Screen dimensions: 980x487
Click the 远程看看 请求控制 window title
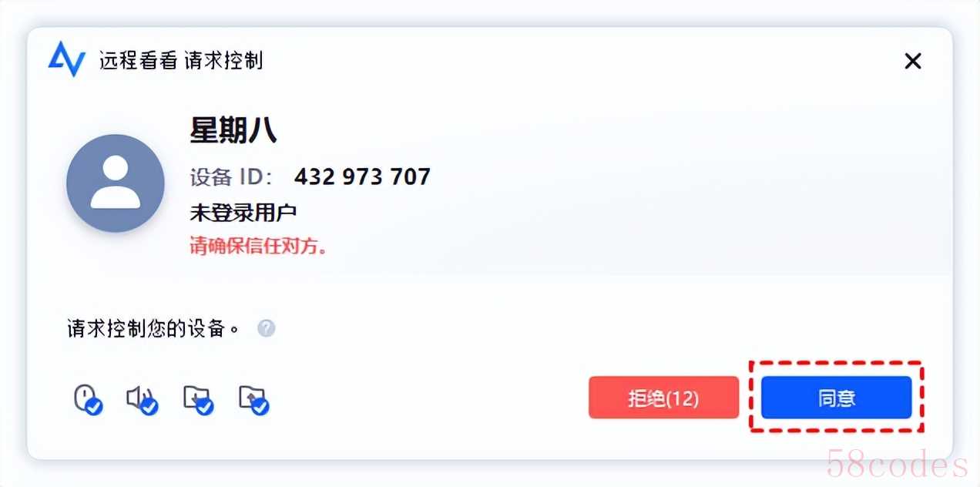click(181, 60)
